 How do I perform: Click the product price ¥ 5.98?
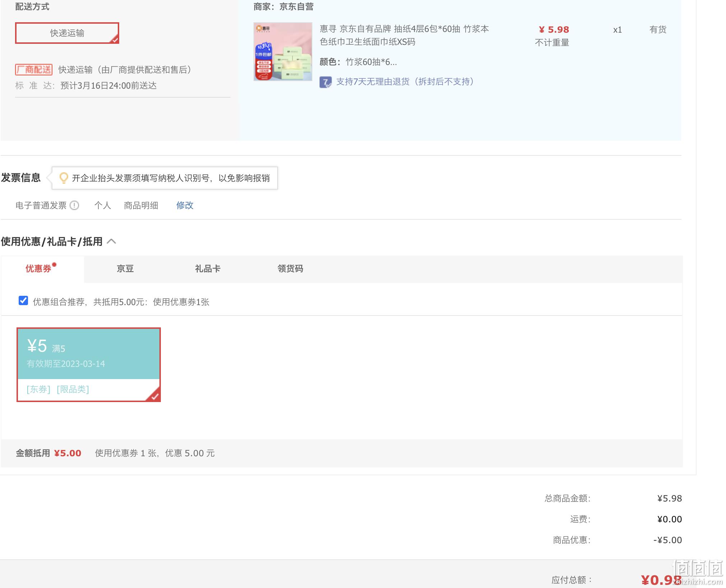tap(554, 30)
